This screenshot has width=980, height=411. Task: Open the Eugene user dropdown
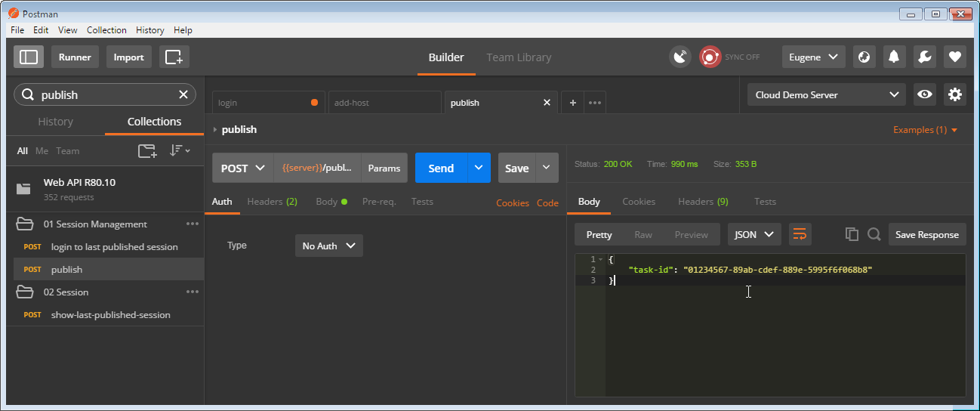click(813, 57)
